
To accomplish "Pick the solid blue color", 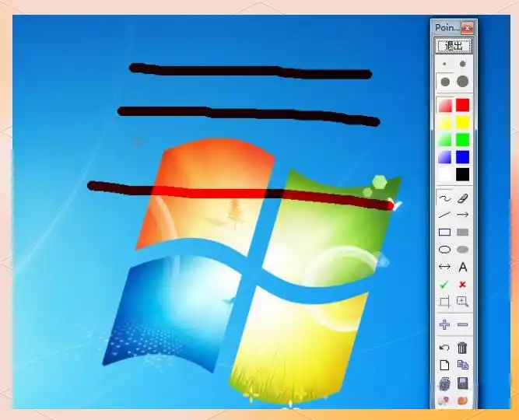I will (x=462, y=157).
